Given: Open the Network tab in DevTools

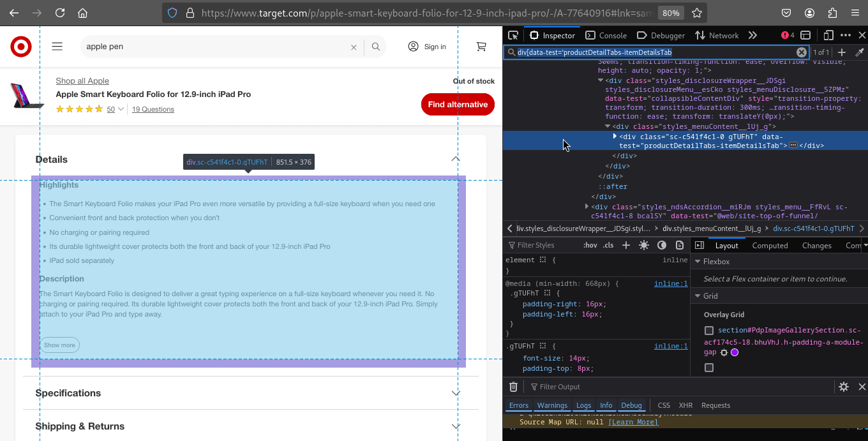Looking at the screenshot, I should click(x=717, y=35).
